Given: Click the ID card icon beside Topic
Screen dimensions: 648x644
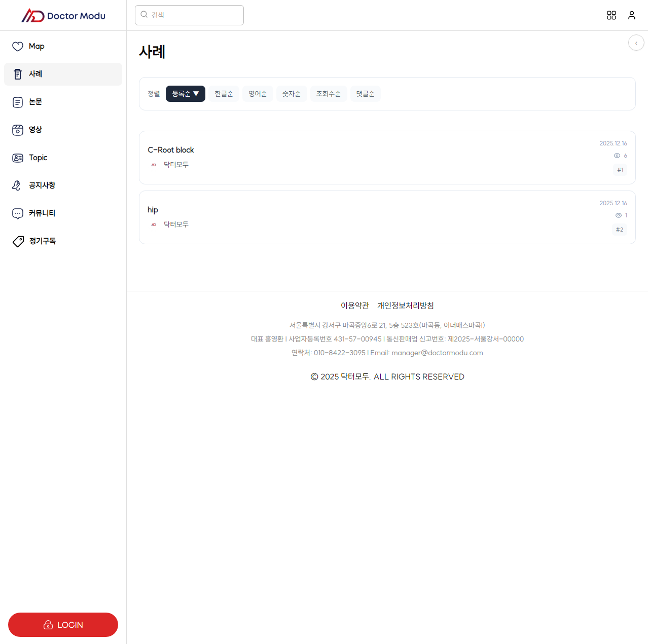Looking at the screenshot, I should coord(18,158).
